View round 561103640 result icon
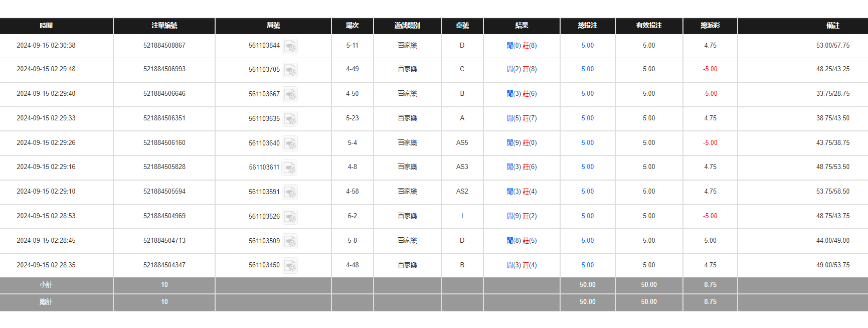 [x=290, y=143]
